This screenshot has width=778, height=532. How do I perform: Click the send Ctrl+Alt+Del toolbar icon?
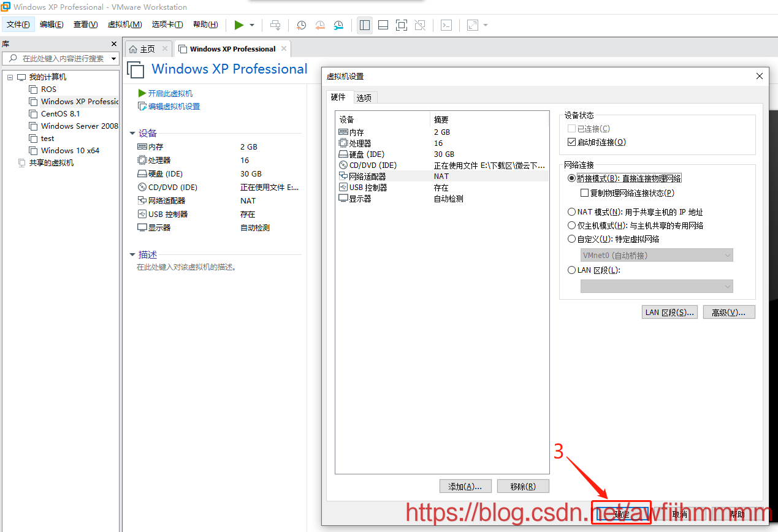point(275,25)
